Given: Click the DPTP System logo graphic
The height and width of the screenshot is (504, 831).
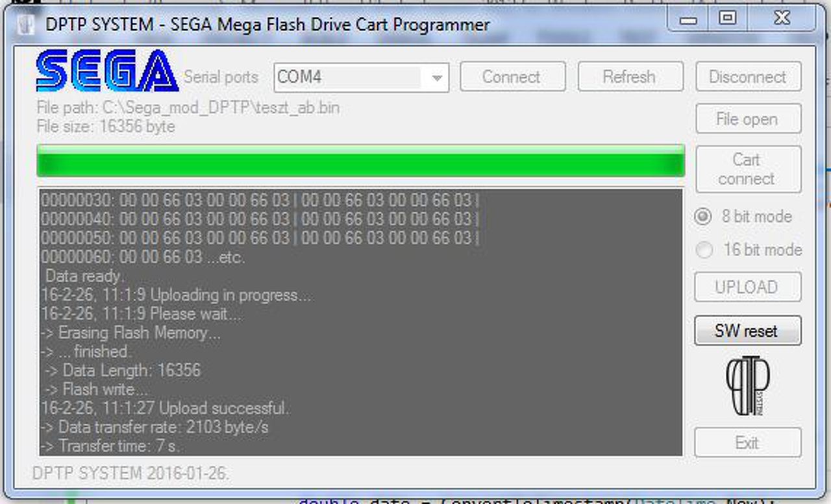Looking at the screenshot, I should (747, 386).
